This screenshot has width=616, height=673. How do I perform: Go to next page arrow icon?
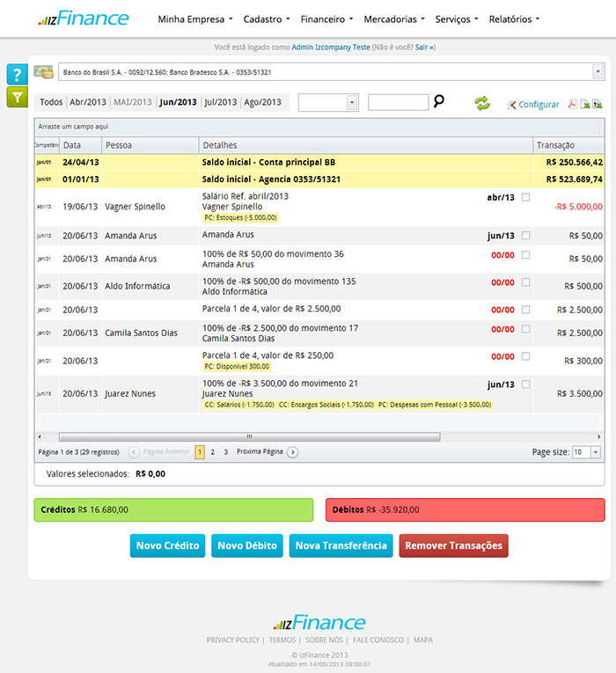pyautogui.click(x=293, y=452)
